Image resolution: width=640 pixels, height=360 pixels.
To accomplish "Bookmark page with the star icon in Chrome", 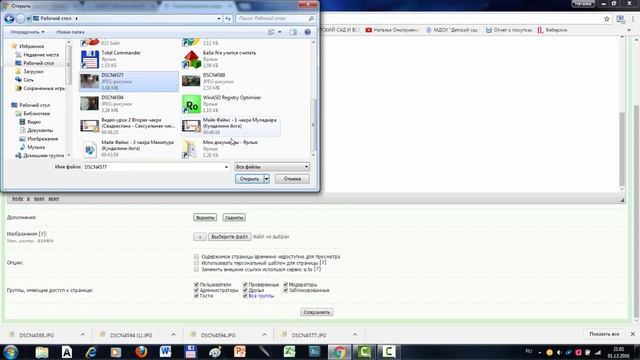I will pos(607,19).
